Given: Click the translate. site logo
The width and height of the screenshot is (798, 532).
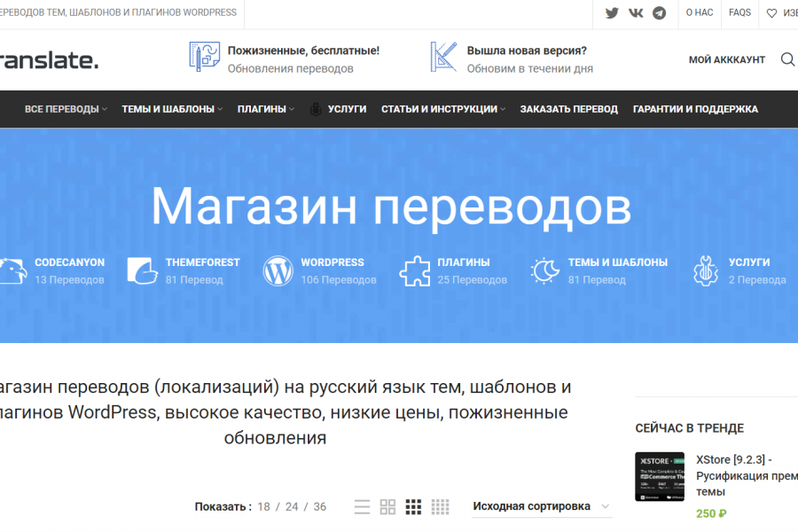Looking at the screenshot, I should [x=50, y=60].
